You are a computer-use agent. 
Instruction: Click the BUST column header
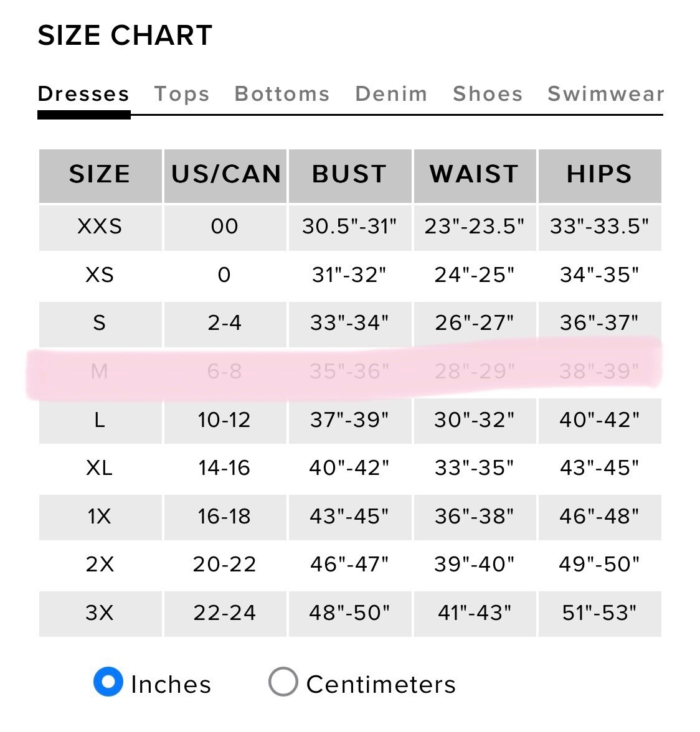pyautogui.click(x=349, y=174)
